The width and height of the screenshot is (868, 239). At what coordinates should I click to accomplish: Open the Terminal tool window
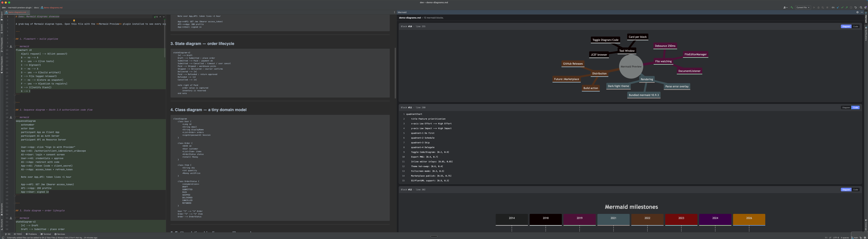[46, 234]
